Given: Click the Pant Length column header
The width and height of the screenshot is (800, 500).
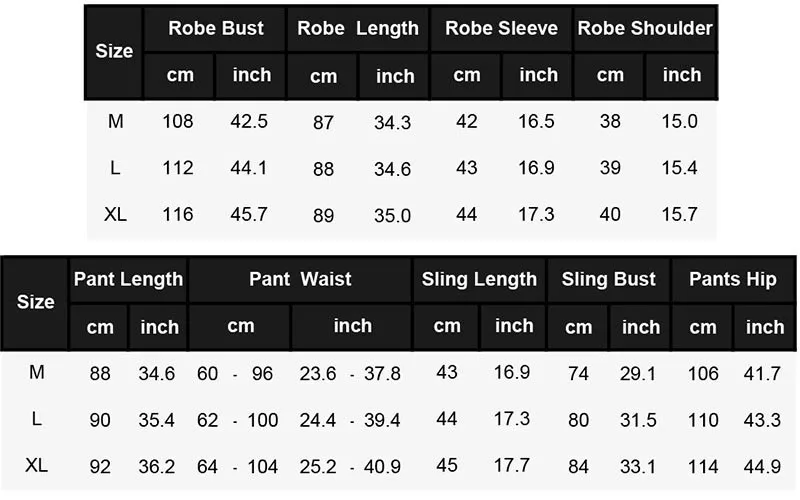Looking at the screenshot, I should click(128, 279).
